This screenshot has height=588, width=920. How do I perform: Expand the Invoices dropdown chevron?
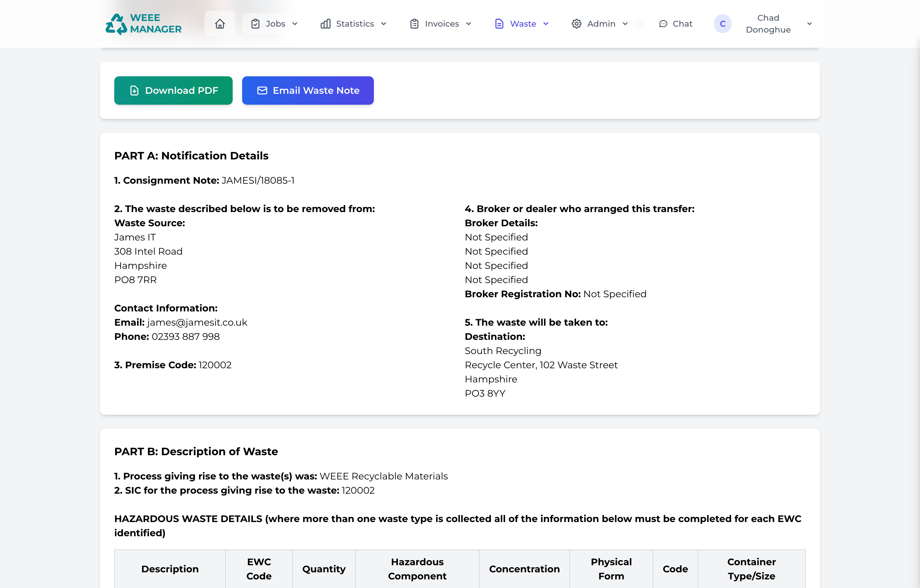(469, 24)
